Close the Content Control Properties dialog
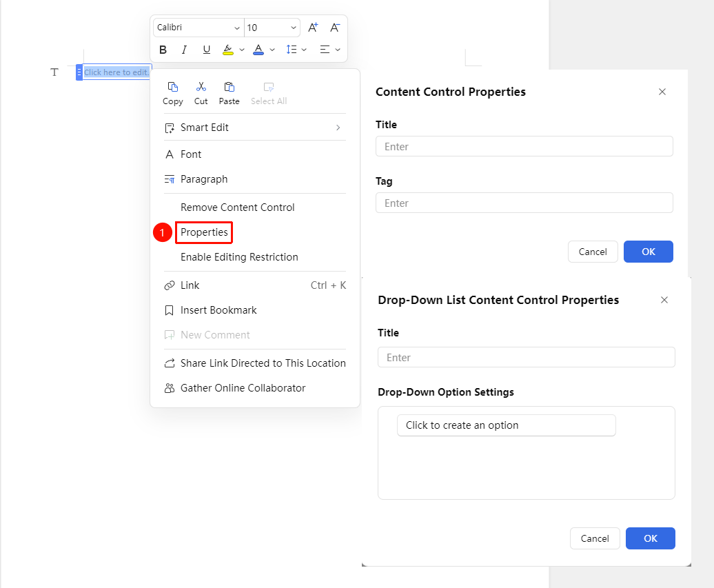The height and width of the screenshot is (588, 714). (x=662, y=92)
